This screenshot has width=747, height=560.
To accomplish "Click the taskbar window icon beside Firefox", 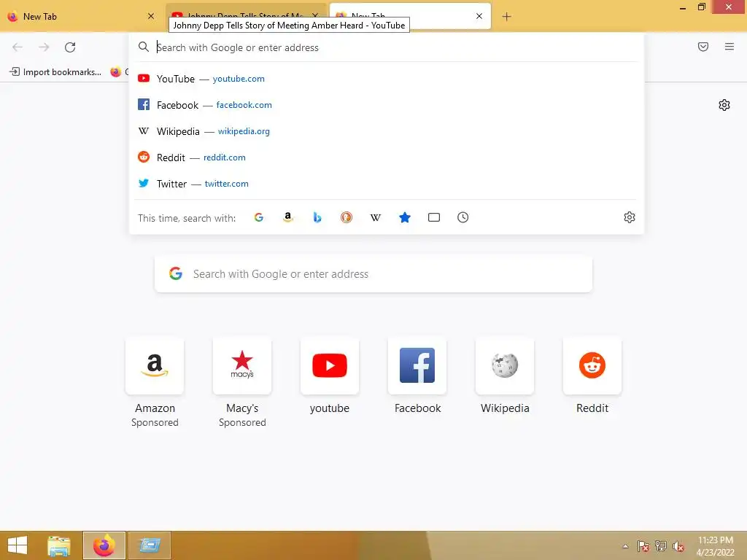I will click(150, 545).
